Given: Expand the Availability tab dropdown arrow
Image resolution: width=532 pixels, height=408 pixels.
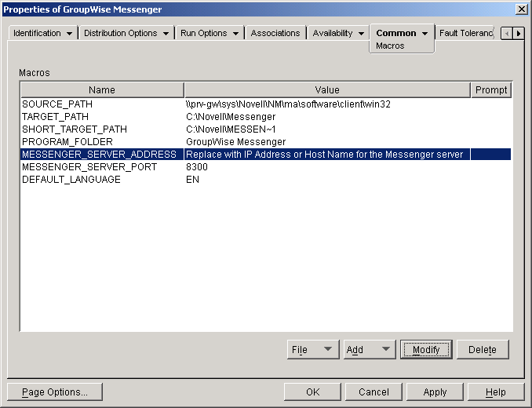Looking at the screenshot, I should point(362,34).
